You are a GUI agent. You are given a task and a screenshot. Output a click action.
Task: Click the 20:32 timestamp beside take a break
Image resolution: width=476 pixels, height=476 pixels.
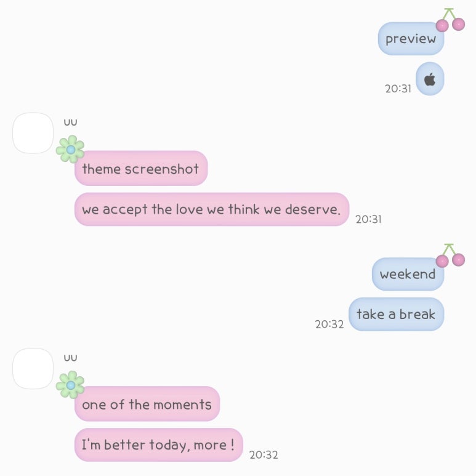click(329, 325)
